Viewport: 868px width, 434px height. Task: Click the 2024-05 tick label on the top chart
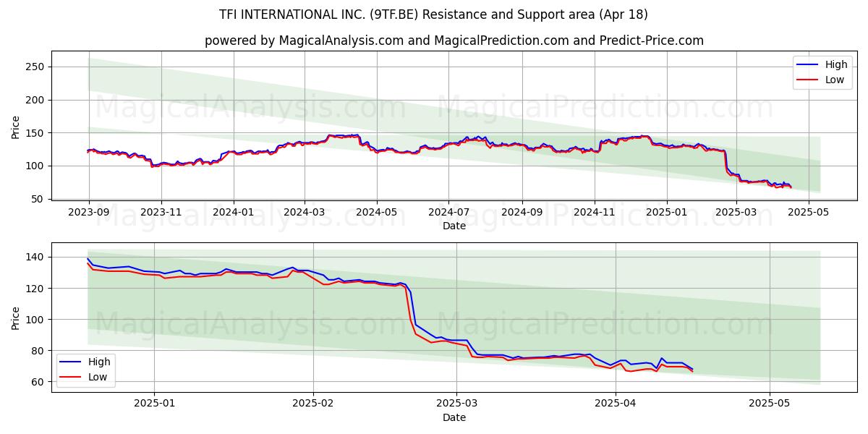coord(376,213)
